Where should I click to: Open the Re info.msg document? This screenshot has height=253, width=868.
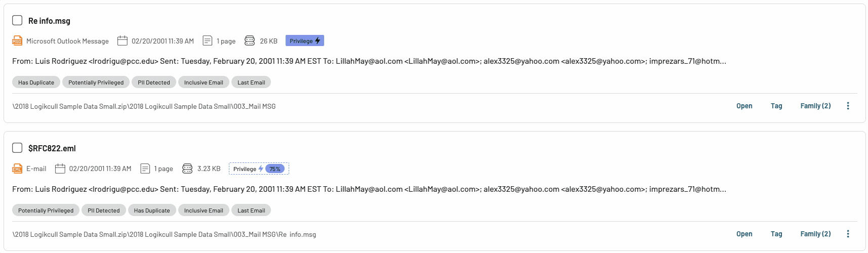tap(745, 106)
